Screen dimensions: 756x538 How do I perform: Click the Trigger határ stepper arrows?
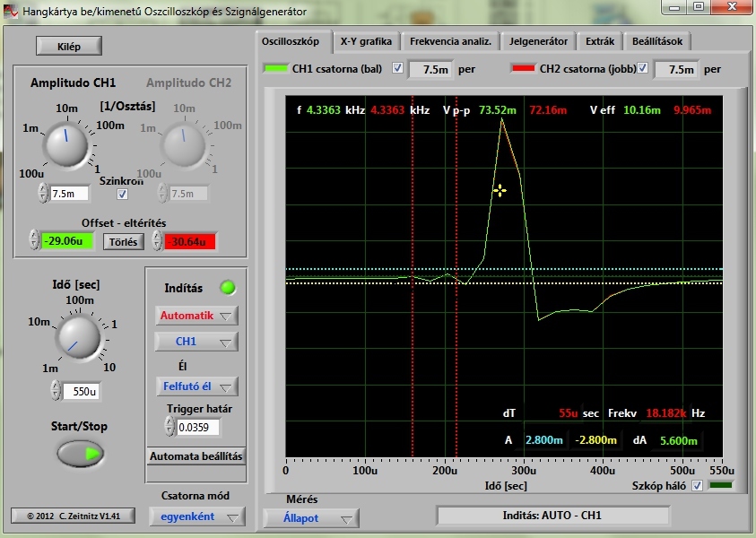pos(169,427)
